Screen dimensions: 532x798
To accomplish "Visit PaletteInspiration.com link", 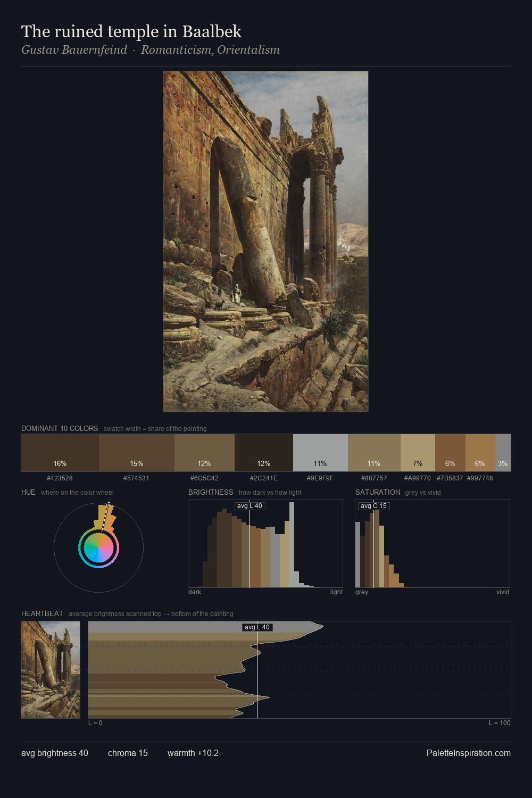I will point(469,753).
